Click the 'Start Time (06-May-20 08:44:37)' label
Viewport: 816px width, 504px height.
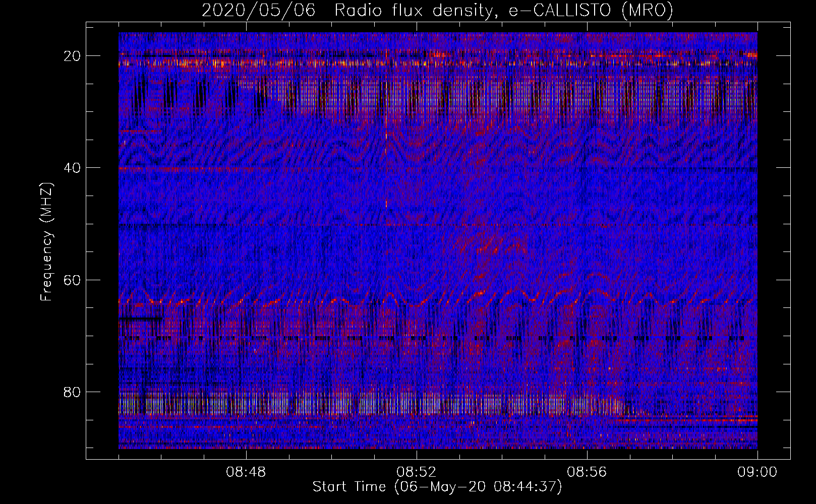(x=437, y=487)
